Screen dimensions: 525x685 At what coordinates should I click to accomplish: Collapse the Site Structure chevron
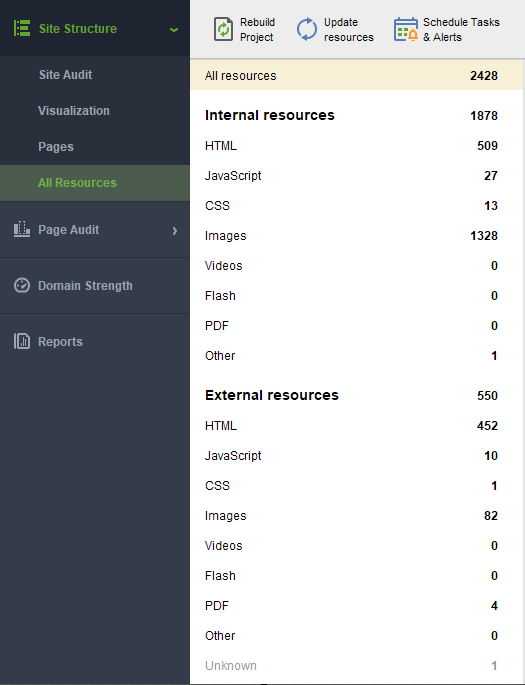(x=174, y=30)
